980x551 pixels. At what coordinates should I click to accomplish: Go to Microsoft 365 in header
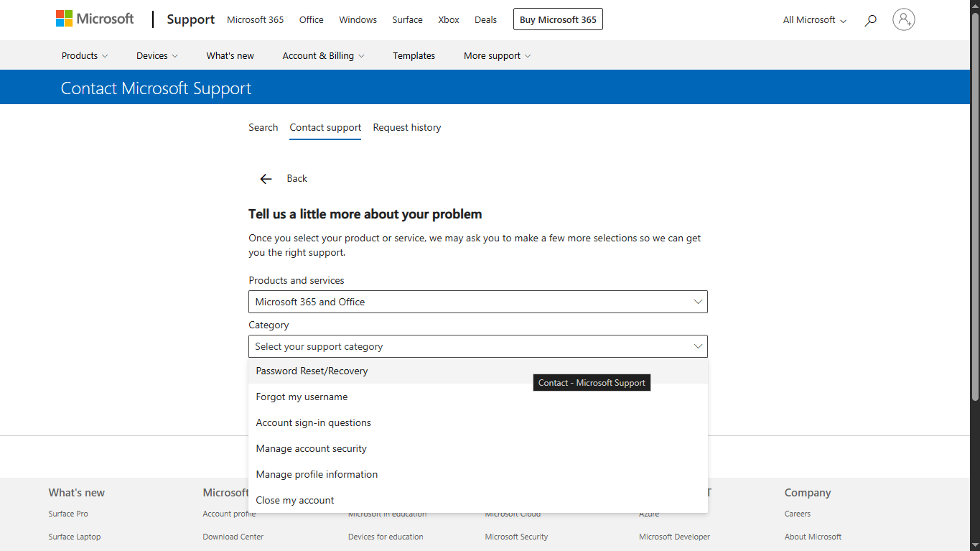click(x=255, y=19)
